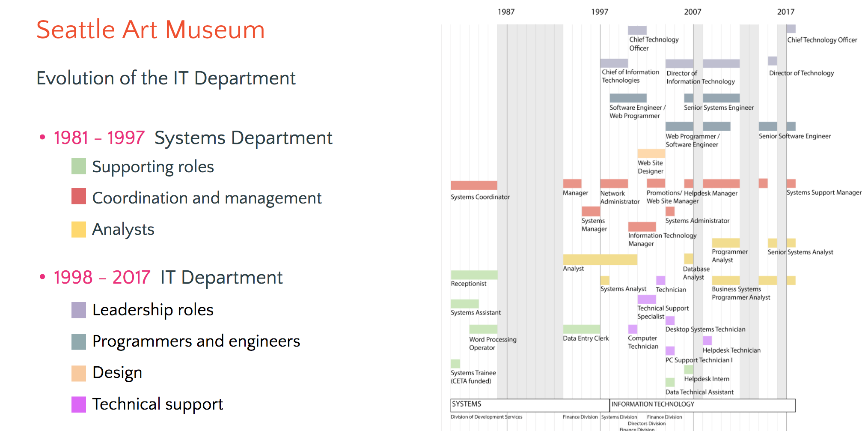Image resolution: width=868 pixels, height=431 pixels.
Task: Click the magenta Technical support legend swatch
Action: (x=79, y=404)
